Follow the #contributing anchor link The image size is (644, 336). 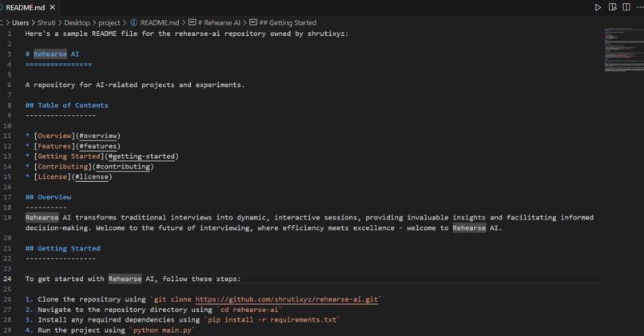123,167
